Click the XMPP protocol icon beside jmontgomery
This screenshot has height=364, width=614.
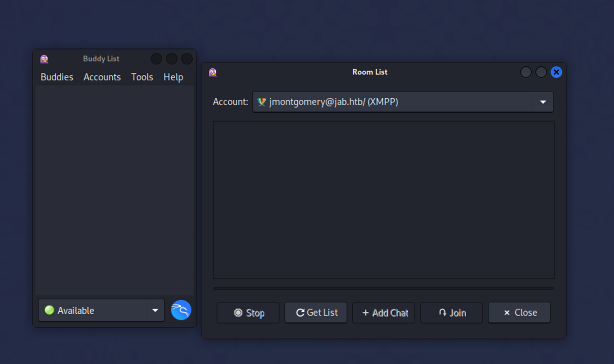pos(261,102)
